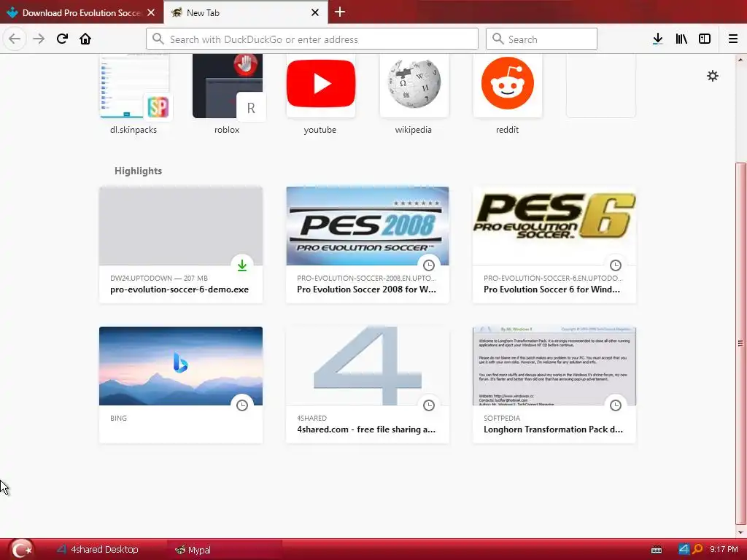Open the dl.skinpacks top site
The width and height of the screenshot is (747, 560).
pos(134,94)
